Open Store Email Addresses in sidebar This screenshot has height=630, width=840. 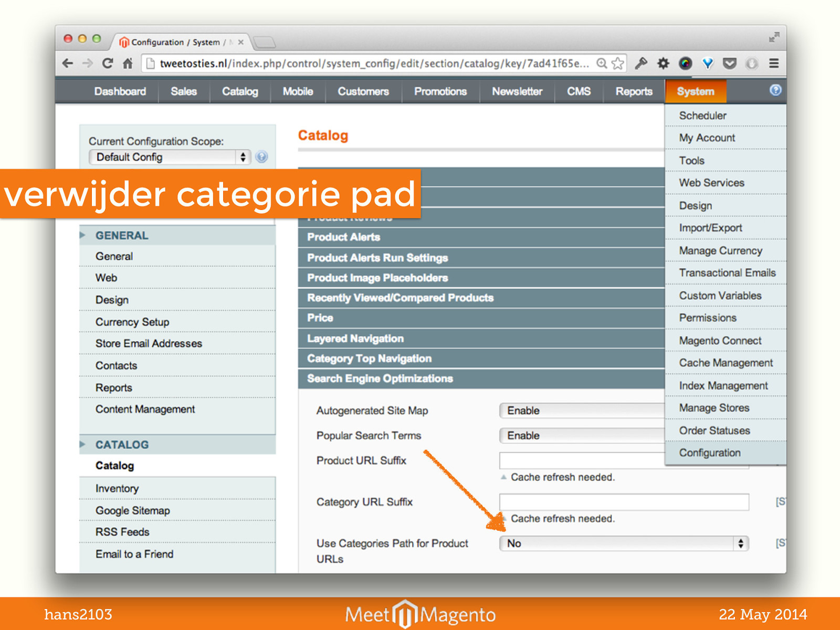click(x=177, y=343)
